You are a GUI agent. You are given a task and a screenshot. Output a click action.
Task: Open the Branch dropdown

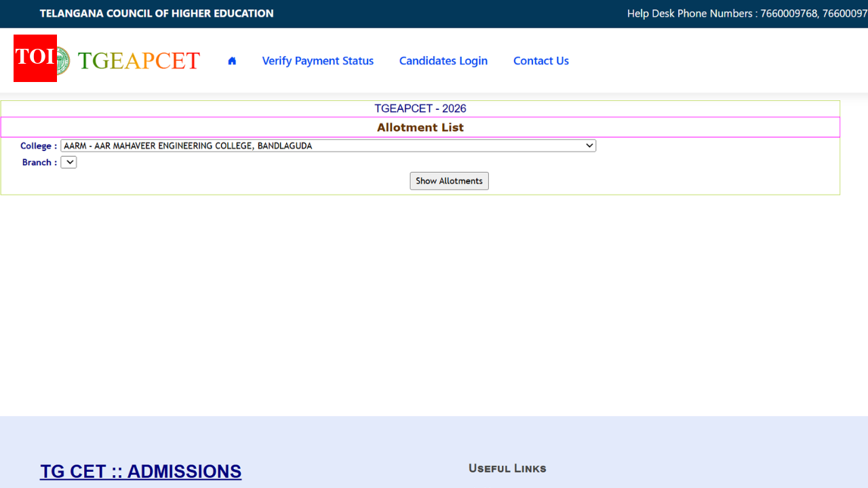[x=68, y=162]
